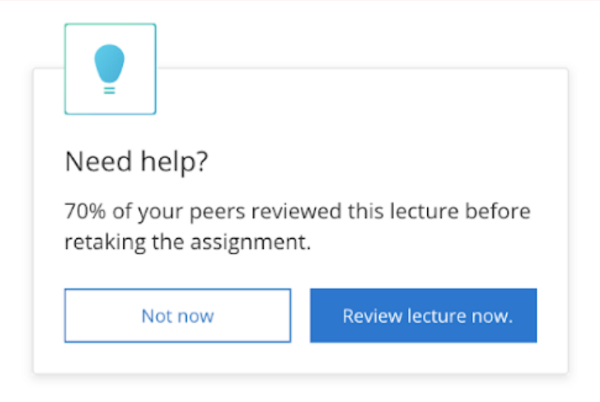Viewport: 600px width, 402px height.
Task: Click the Review lecture now. label text
Action: [x=427, y=316]
